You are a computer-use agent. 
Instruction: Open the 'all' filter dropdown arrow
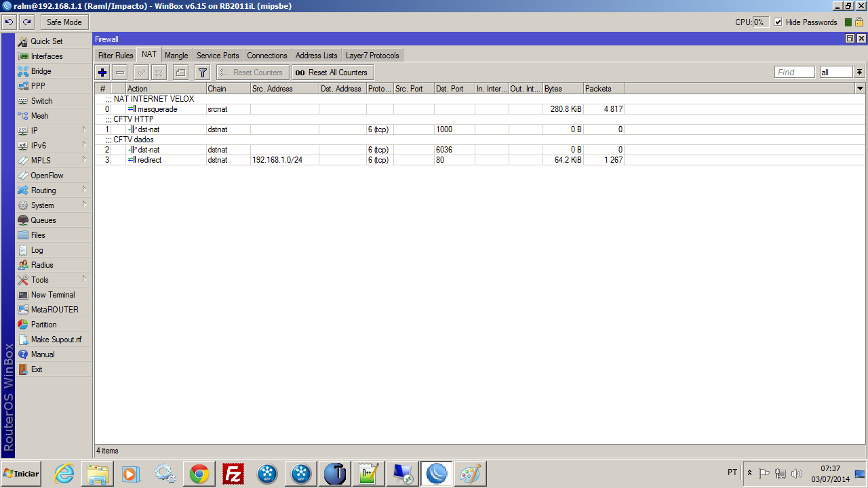(859, 72)
